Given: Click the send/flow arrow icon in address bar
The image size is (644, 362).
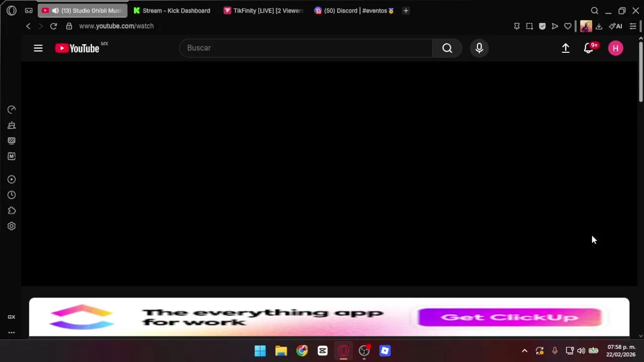Looking at the screenshot, I should point(555,26).
